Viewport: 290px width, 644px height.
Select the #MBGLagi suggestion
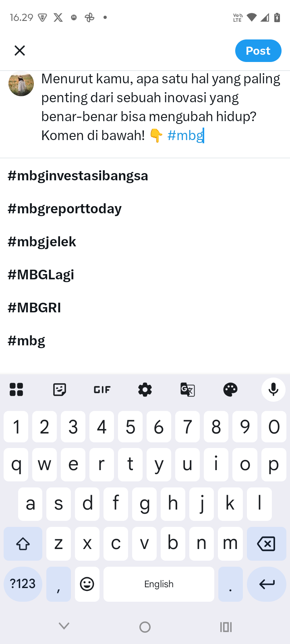tap(41, 275)
